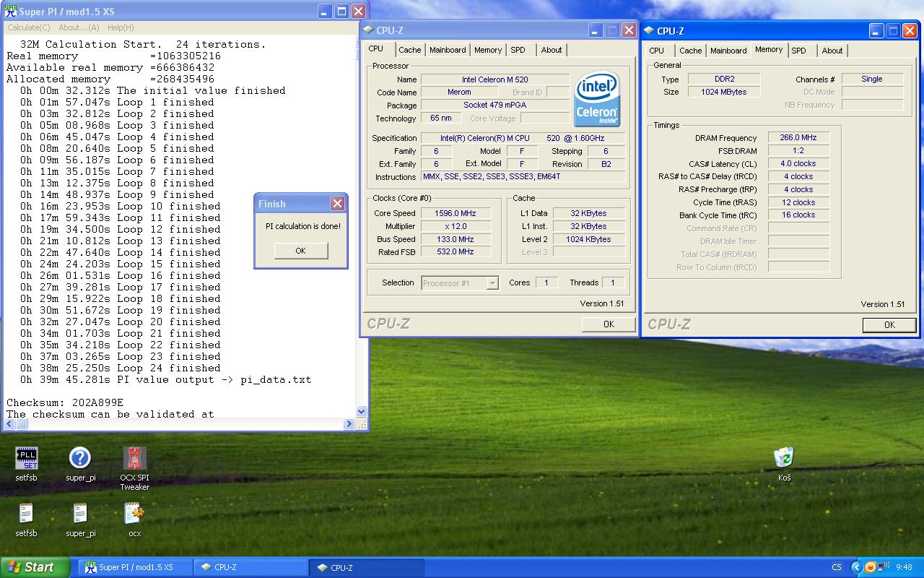Click the DRAM Frequency 266.0 MHz field
Viewport: 924px width, 578px height.
tap(798, 138)
